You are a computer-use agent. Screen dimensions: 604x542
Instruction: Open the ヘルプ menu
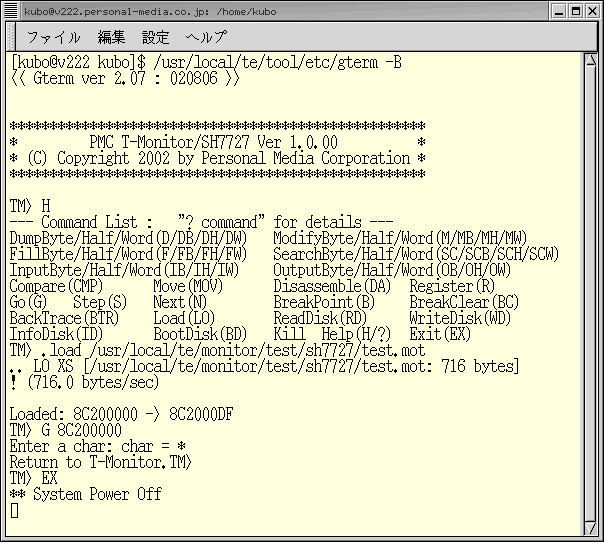click(206, 37)
